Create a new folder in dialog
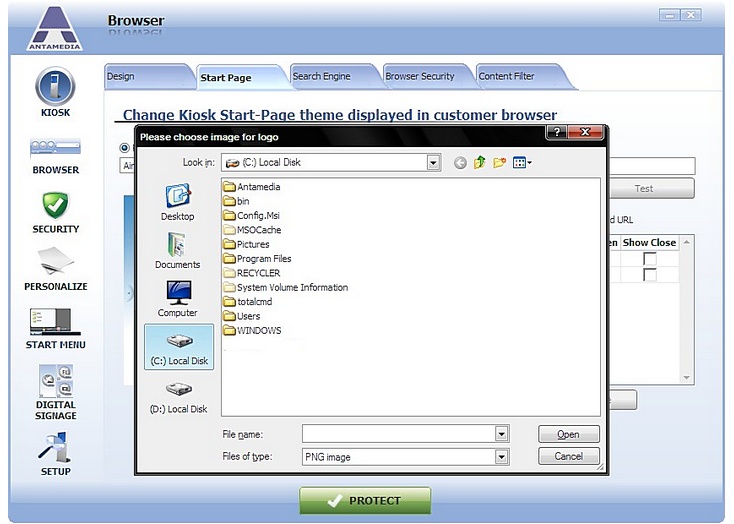 coord(500,162)
